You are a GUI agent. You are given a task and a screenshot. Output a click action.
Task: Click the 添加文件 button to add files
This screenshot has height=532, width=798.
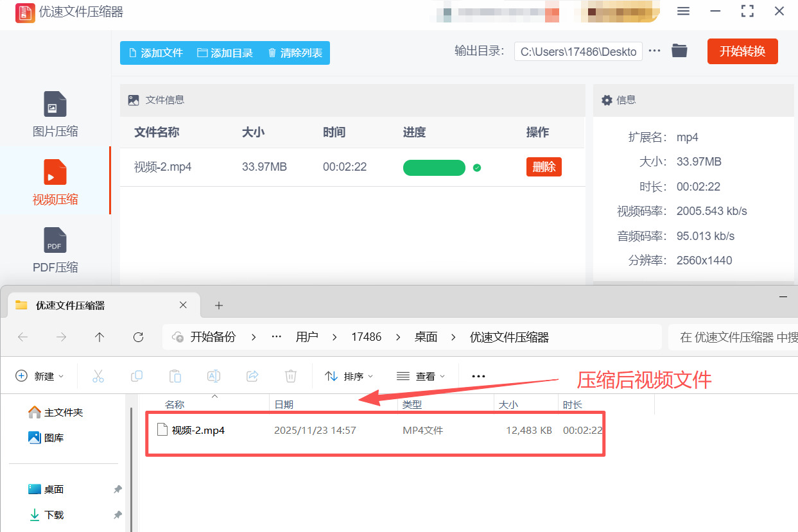click(x=155, y=53)
